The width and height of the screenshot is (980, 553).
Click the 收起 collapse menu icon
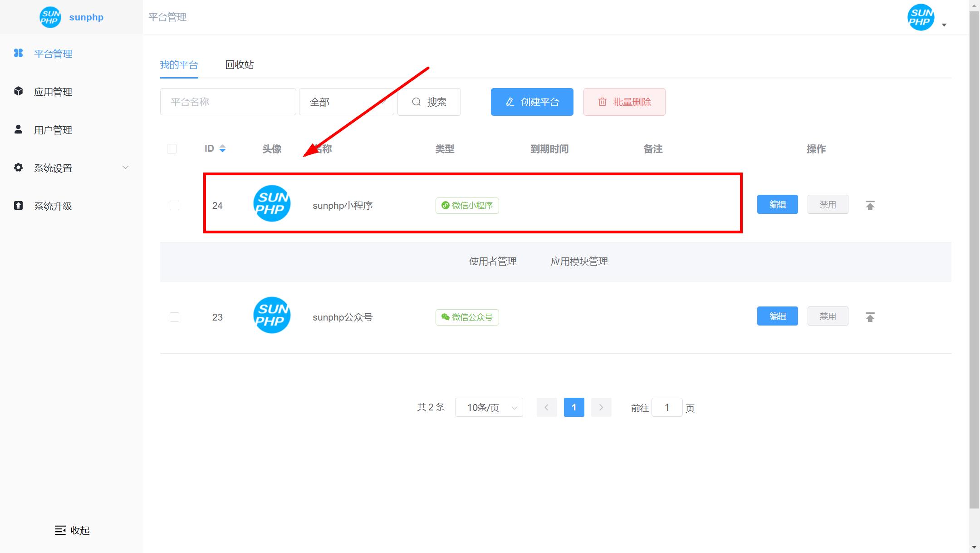60,530
